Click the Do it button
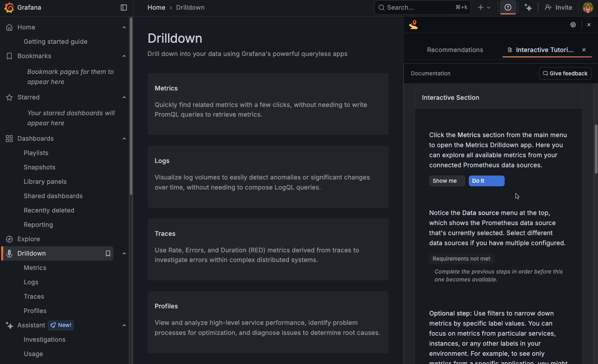The height and width of the screenshot is (364, 598). click(486, 181)
